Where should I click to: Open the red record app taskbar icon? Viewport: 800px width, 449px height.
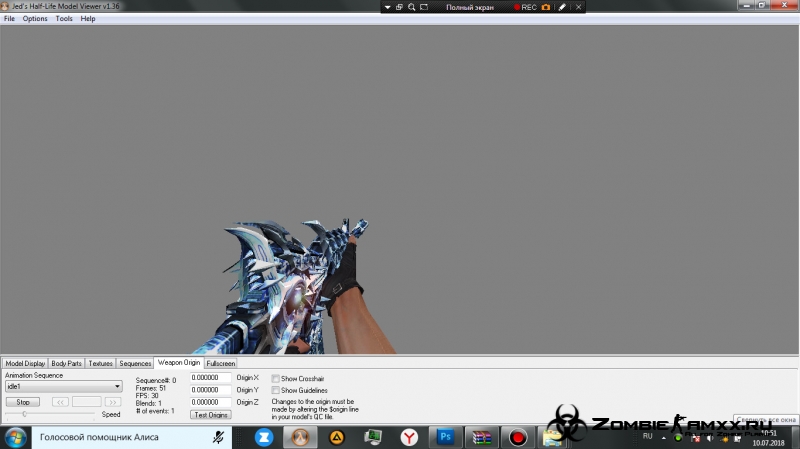point(518,437)
